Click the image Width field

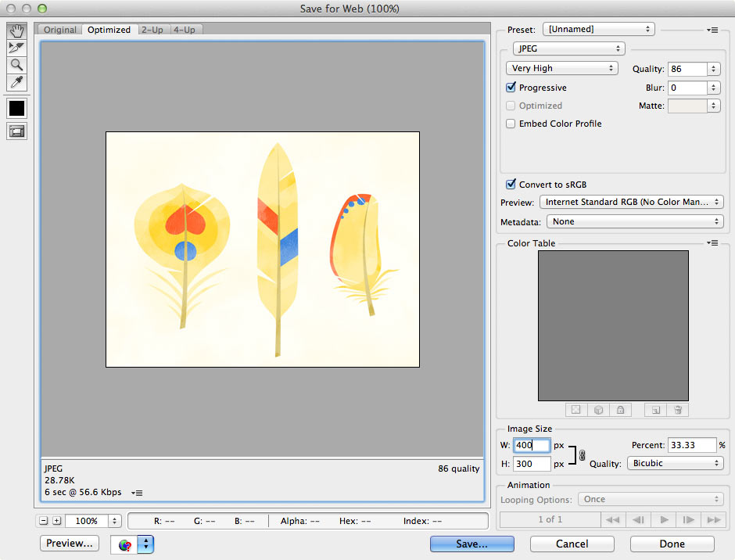[532, 445]
